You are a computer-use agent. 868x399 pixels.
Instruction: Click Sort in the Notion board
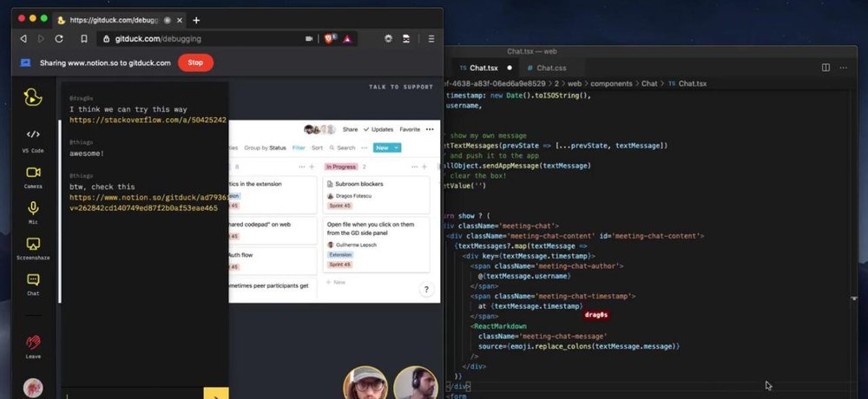[x=317, y=147]
